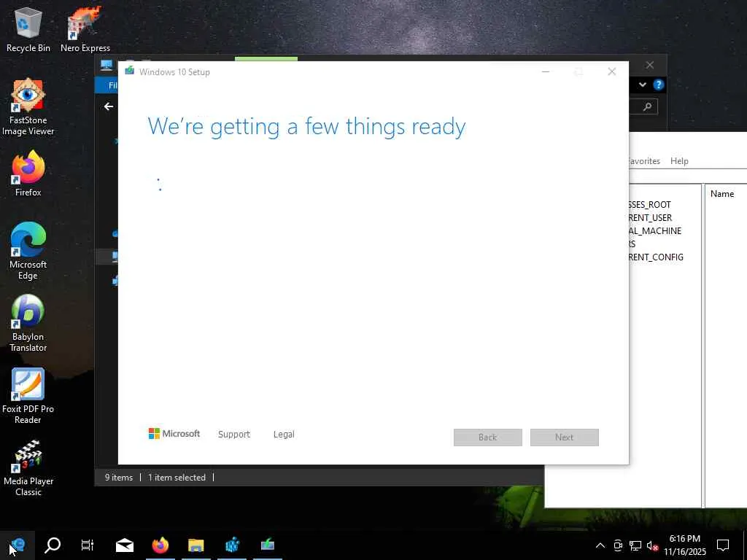Image resolution: width=747 pixels, height=560 pixels.
Task: Click '1 item selected' status text
Action: (x=177, y=477)
